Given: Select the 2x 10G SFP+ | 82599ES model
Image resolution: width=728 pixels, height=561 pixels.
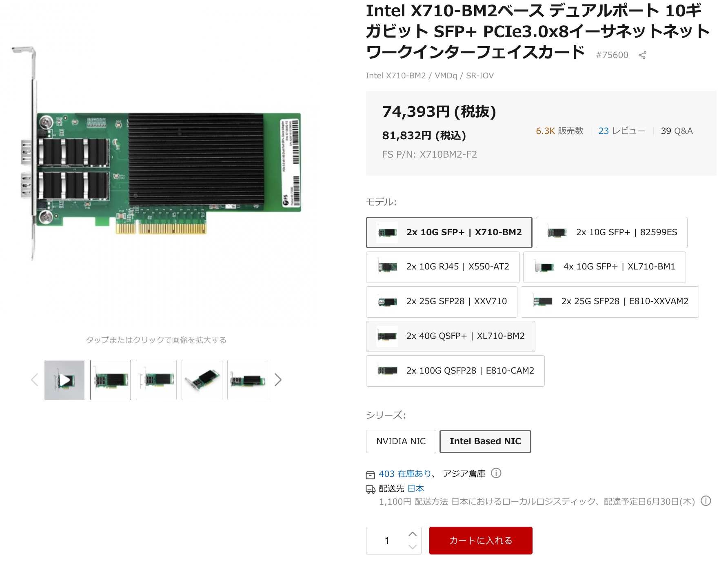Looking at the screenshot, I should pos(611,232).
